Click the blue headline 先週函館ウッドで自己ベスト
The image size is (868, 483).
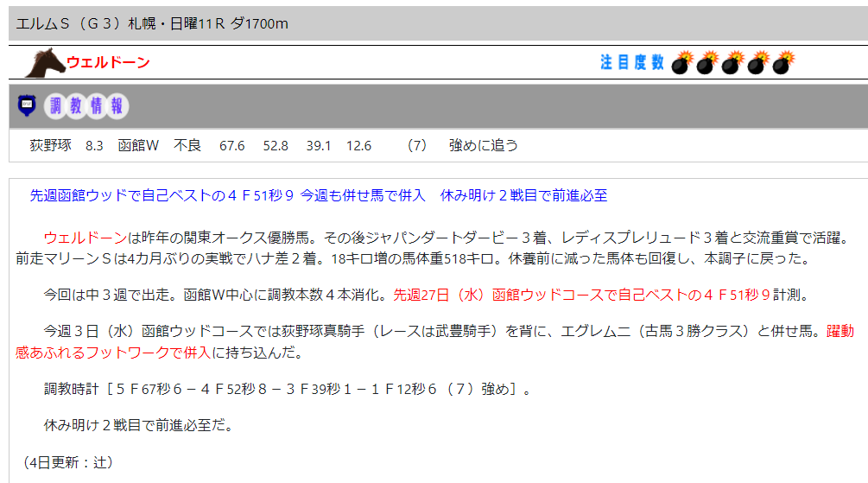[x=319, y=195]
